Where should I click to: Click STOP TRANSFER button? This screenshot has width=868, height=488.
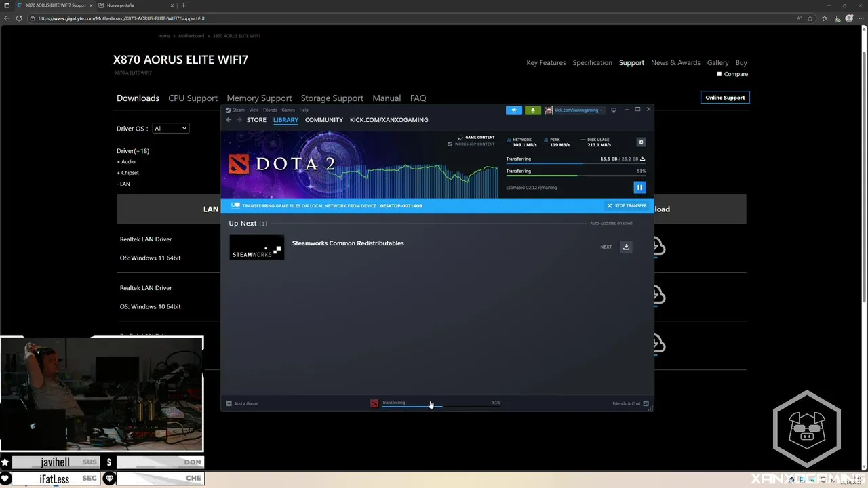[627, 205]
